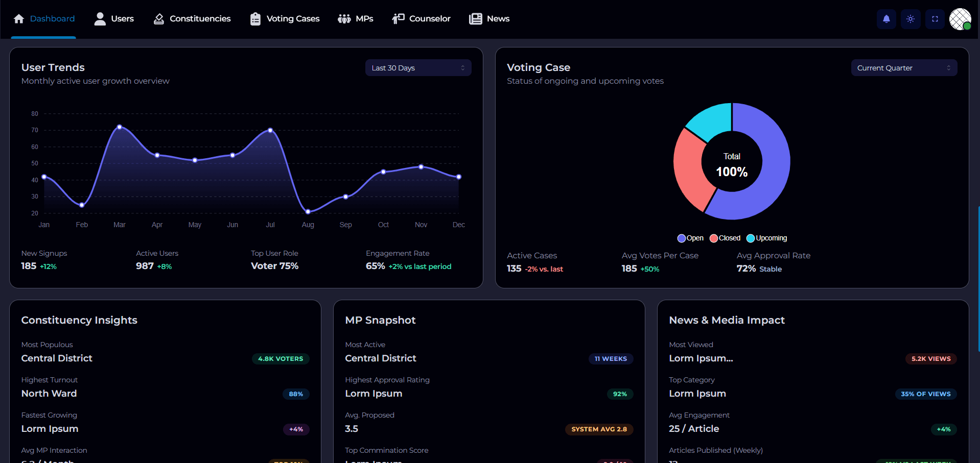Toggle the Open legend series
Screen dimensions: 980x463
pos(690,238)
